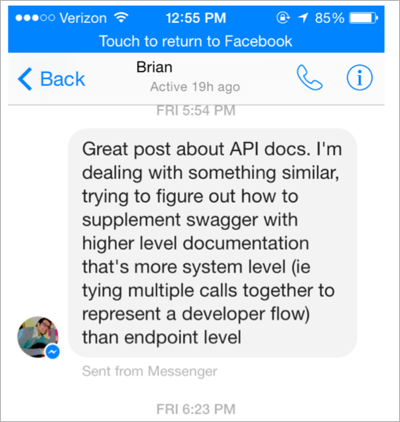Tap the Sent from Messenger label
400x422 pixels.
pos(150,371)
